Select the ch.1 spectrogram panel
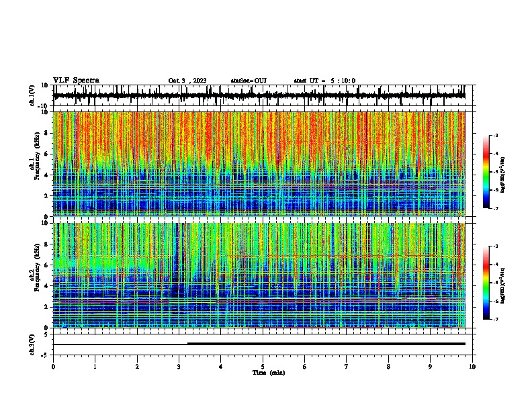The width and height of the screenshot is (532, 411). (259, 164)
